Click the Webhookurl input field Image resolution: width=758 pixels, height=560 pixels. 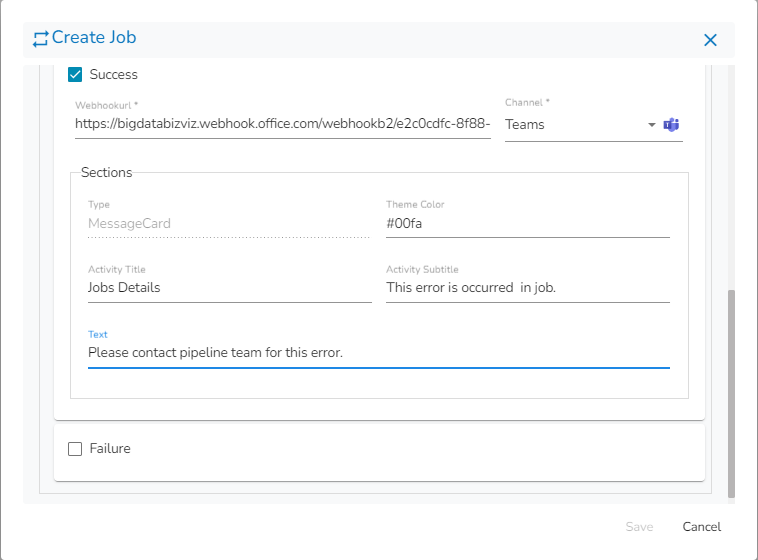click(x=282, y=125)
